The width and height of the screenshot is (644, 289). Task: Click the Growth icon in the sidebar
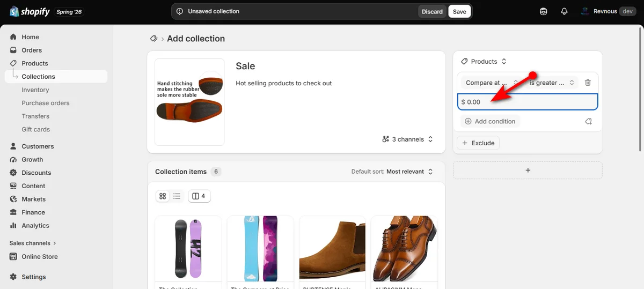pyautogui.click(x=13, y=159)
